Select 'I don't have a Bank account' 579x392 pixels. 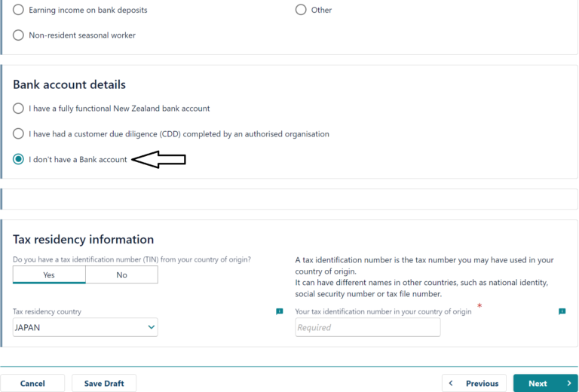pyautogui.click(x=18, y=159)
